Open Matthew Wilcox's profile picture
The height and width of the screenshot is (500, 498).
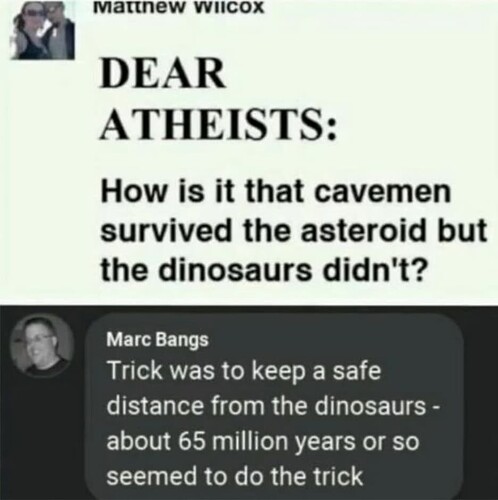tap(43, 30)
